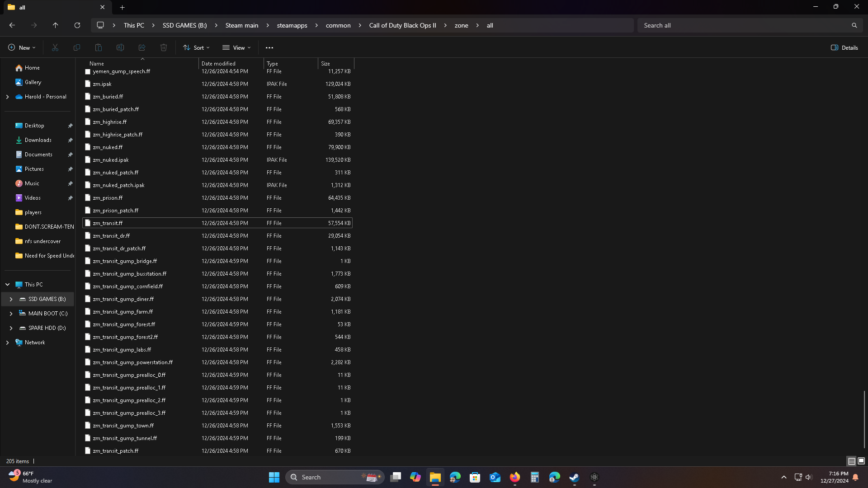Select the file zm_highrise.ff
This screenshot has width=868, height=488.
tap(217, 122)
